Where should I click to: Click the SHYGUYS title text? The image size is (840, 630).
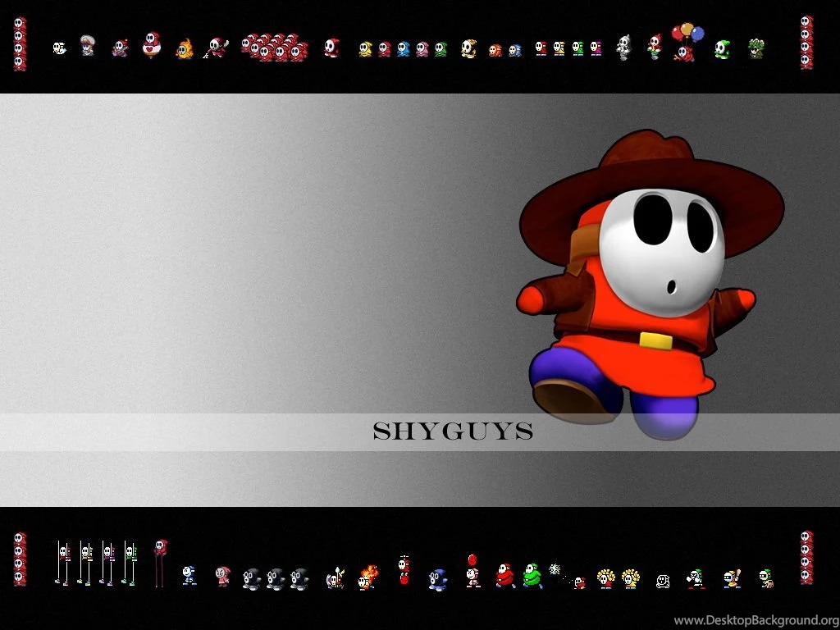coord(453,431)
